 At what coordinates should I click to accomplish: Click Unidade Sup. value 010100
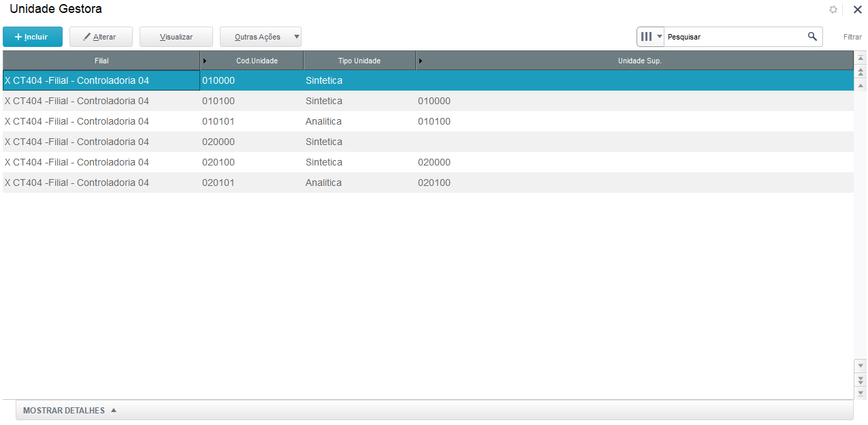pos(434,121)
